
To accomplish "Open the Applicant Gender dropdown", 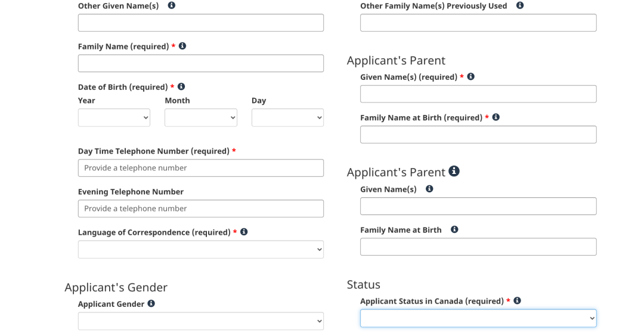I will (x=201, y=321).
